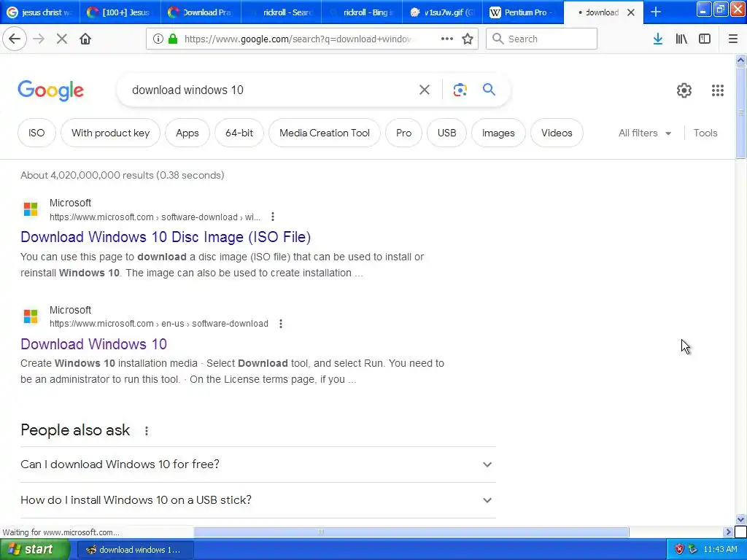Show Images results
747x560 pixels.
(498, 133)
